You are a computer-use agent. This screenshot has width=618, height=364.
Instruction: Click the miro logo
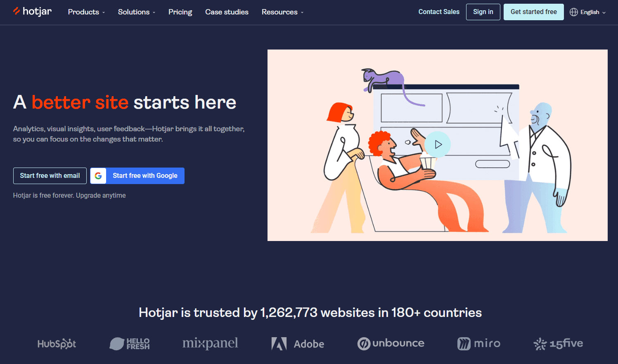479,343
